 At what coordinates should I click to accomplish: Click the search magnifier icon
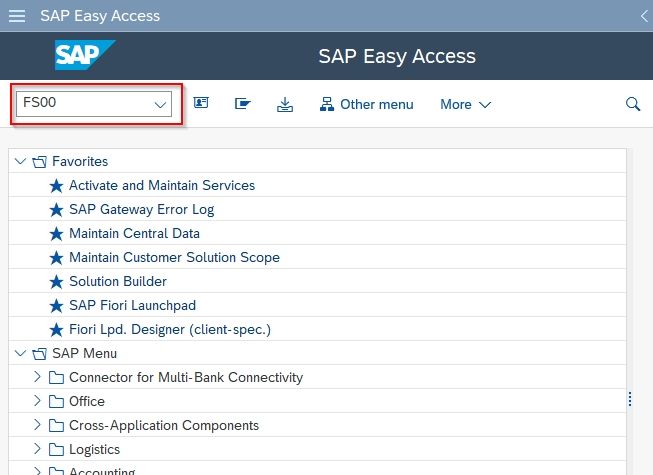click(x=633, y=104)
